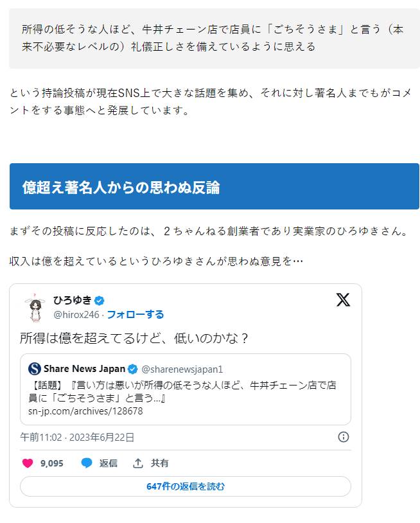Open the sn-jp.com/archives/128678 link

point(85,411)
